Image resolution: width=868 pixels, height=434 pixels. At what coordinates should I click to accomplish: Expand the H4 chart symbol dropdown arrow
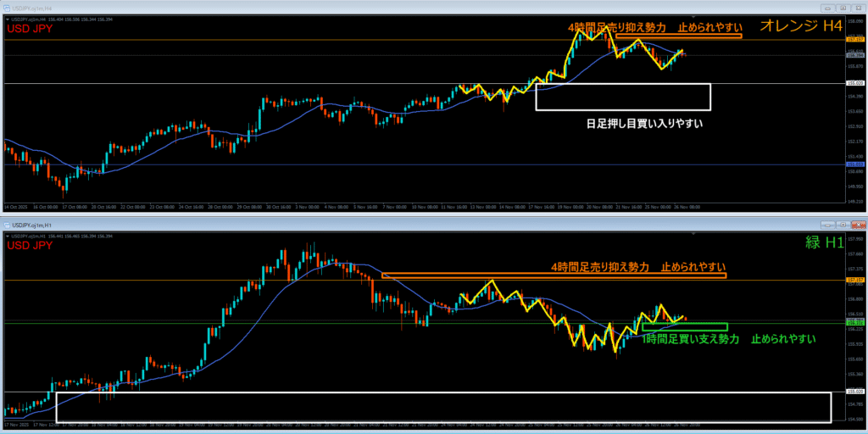pyautogui.click(x=7, y=19)
